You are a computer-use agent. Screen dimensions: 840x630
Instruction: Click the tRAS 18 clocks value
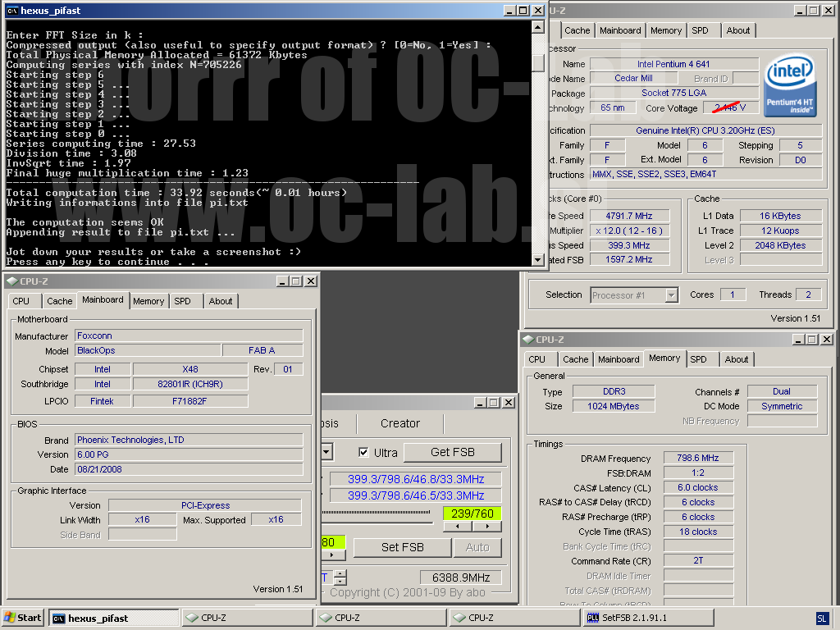click(x=698, y=532)
